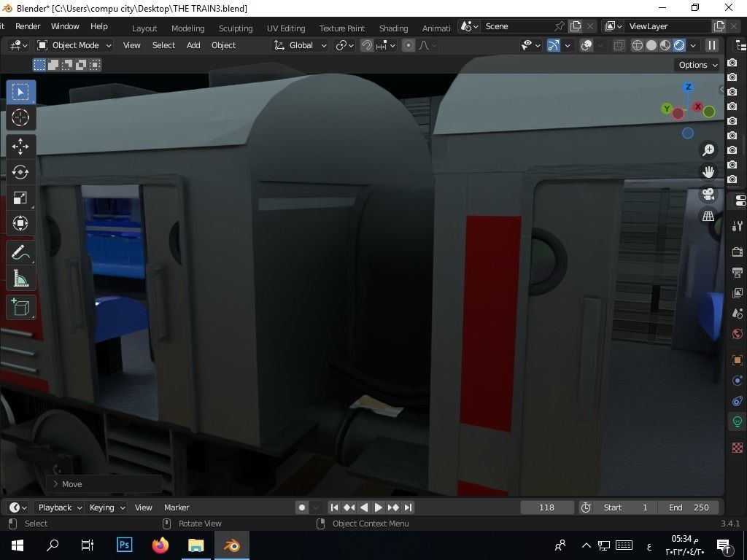Open viewport shading options dropdown arrow
This screenshot has height=560, width=747.
click(x=693, y=45)
